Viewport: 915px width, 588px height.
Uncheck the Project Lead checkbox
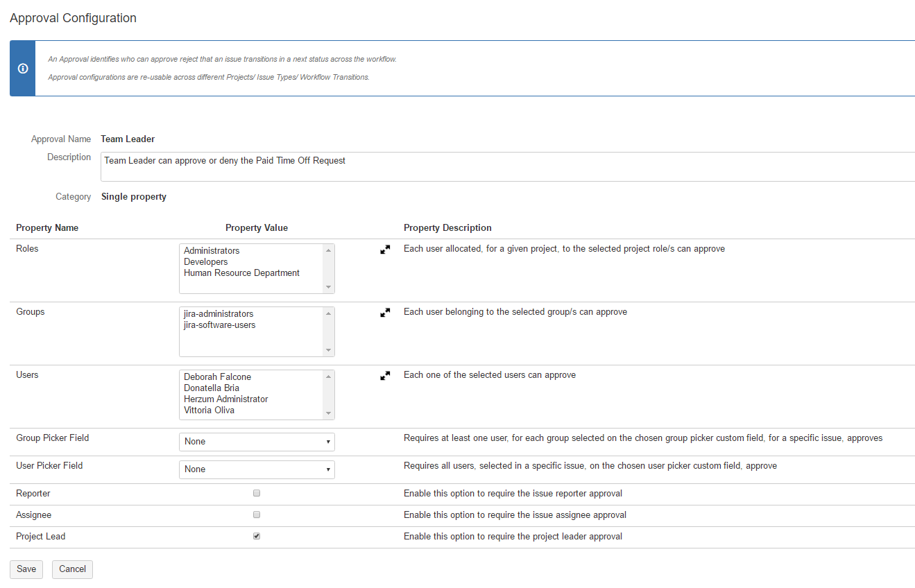tap(257, 537)
